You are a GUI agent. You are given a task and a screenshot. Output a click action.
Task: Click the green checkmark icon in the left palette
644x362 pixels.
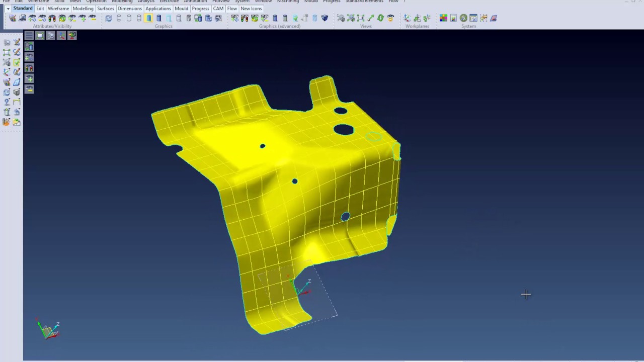click(17, 62)
